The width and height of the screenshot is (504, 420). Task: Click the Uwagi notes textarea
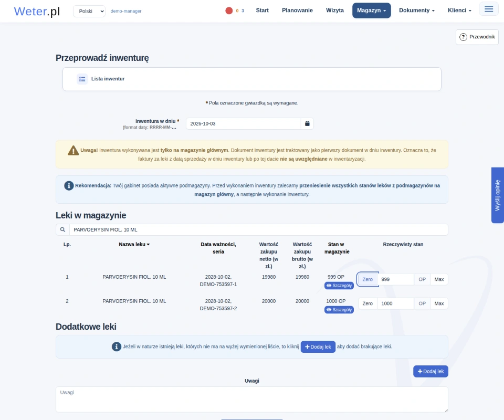[x=252, y=400]
